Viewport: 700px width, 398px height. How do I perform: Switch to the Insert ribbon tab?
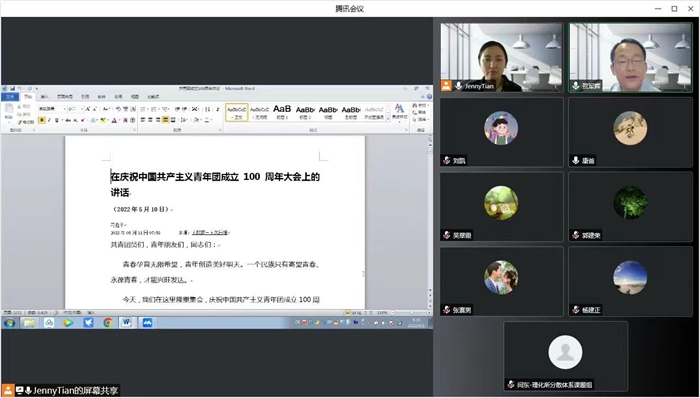(x=45, y=96)
